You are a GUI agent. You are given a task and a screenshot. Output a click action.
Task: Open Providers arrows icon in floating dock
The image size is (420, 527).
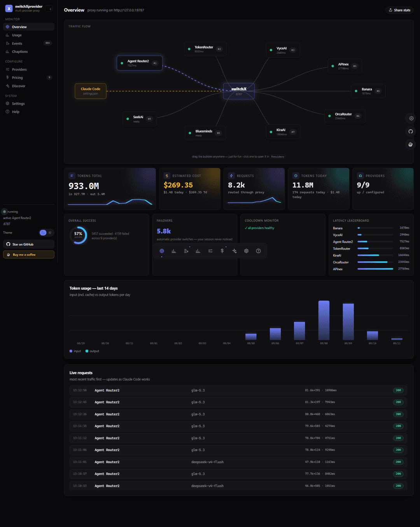pos(210,251)
